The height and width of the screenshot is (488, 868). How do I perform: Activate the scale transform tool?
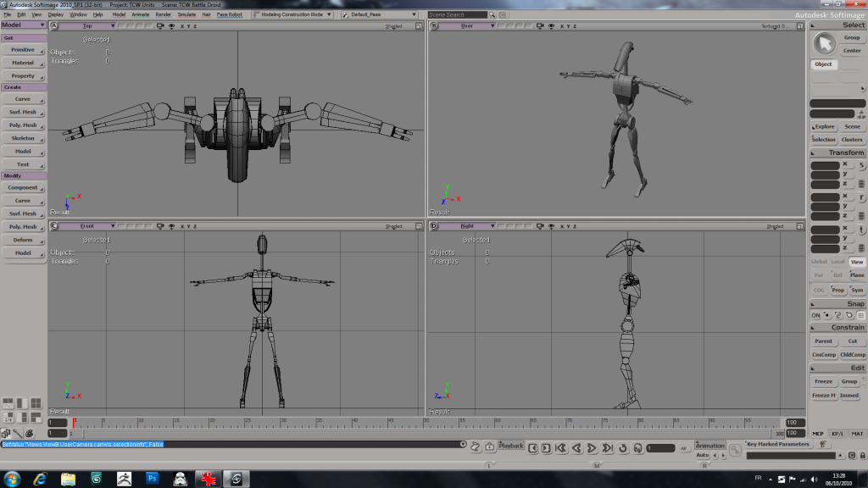pos(861,165)
